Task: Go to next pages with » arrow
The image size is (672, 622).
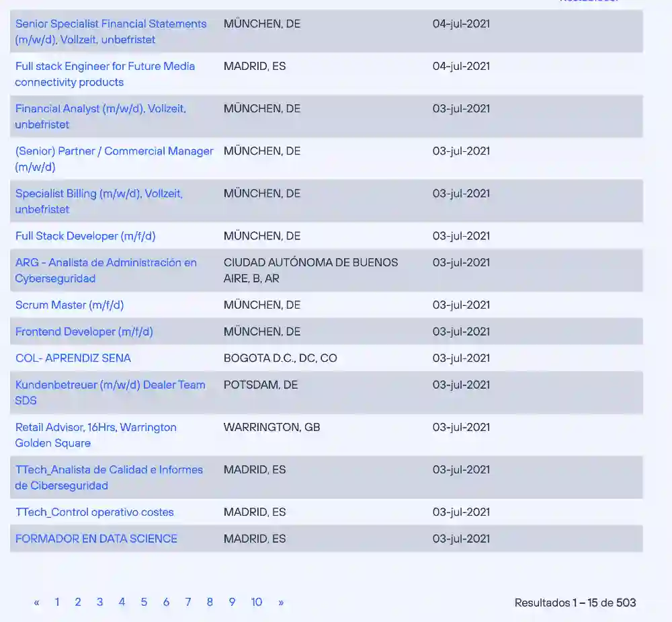Action: [x=281, y=602]
